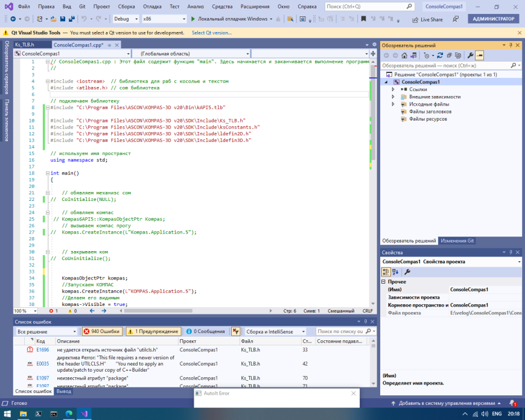Click Show All Files icon in Solution Explorer

(x=458, y=56)
